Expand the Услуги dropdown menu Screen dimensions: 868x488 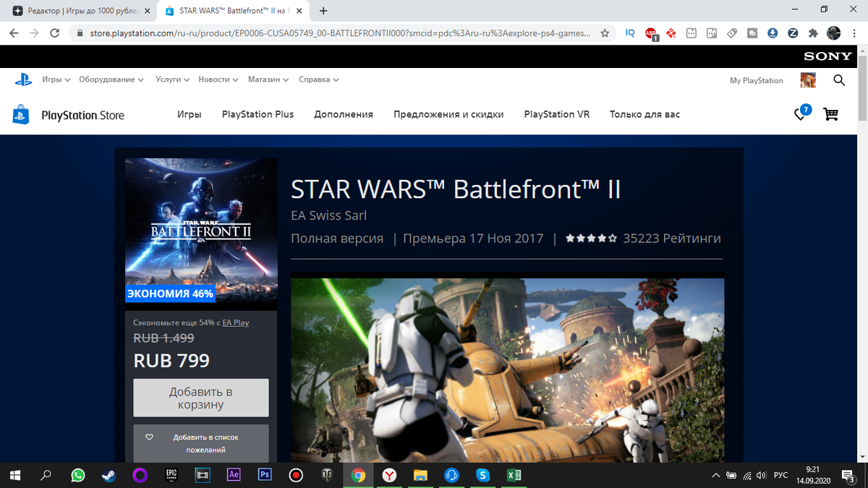tap(173, 80)
